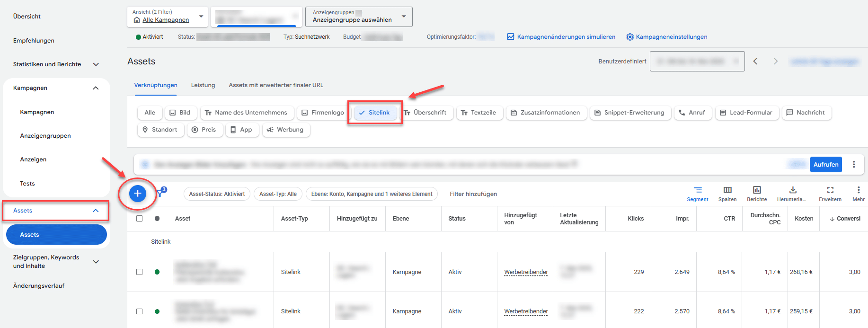The image size is (868, 328).
Task: Open Kampagnenänderungen simulieren link
Action: pos(566,37)
